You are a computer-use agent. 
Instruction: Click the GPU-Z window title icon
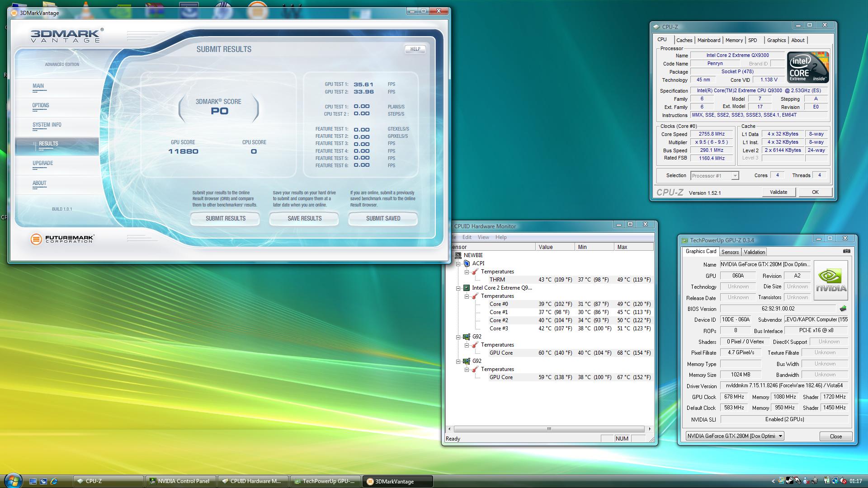point(684,240)
